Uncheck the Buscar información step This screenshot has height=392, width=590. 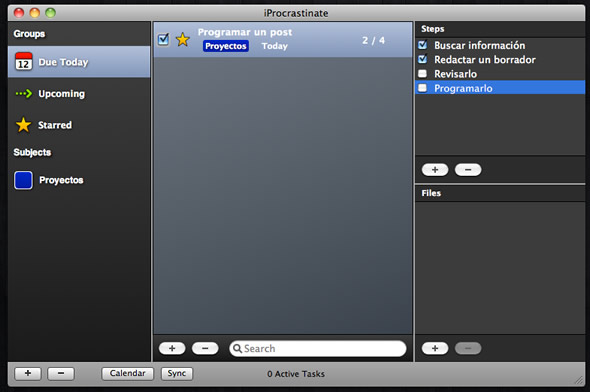point(423,45)
